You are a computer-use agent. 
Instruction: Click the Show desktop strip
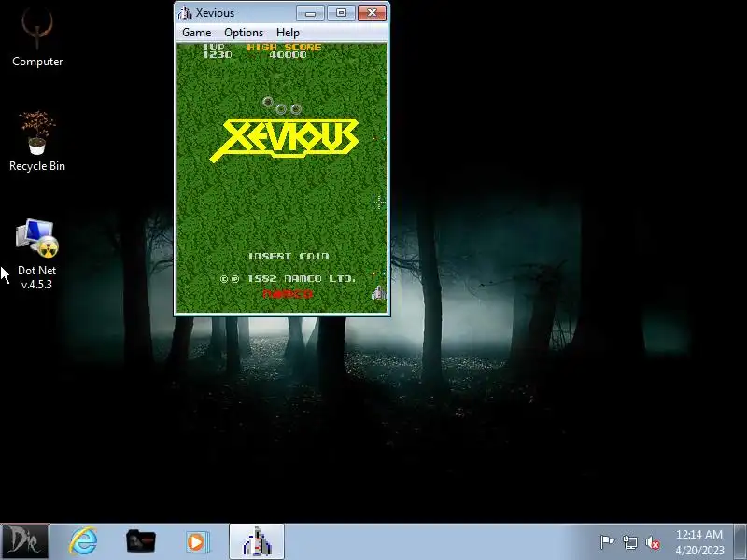(x=740, y=542)
